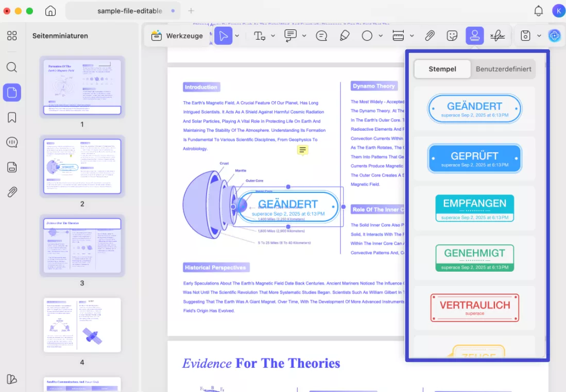Image resolution: width=566 pixels, height=392 pixels.
Task: Switch to the Benutzerdefiniert tab
Action: point(503,69)
